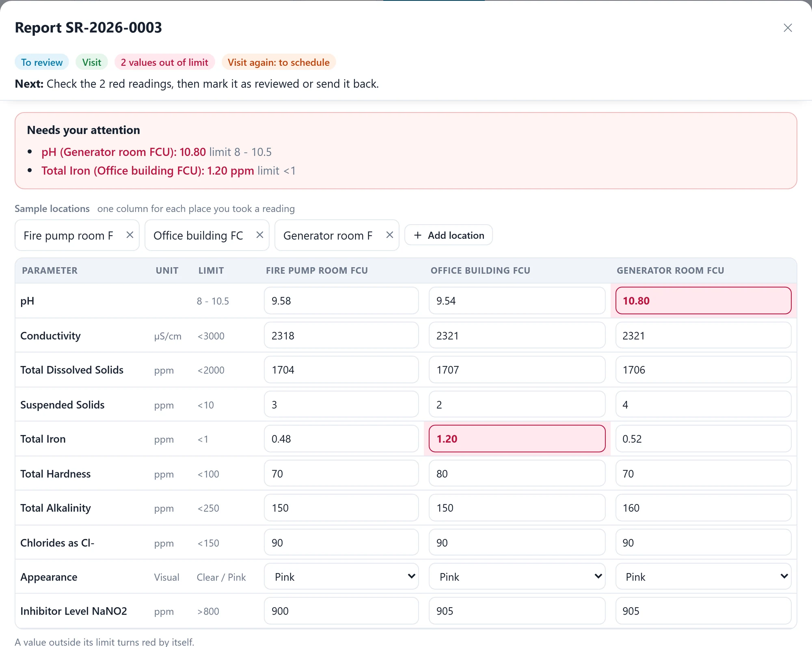812x647 pixels.
Task: Remove the Fire pump room location chip
Action: pyautogui.click(x=130, y=235)
